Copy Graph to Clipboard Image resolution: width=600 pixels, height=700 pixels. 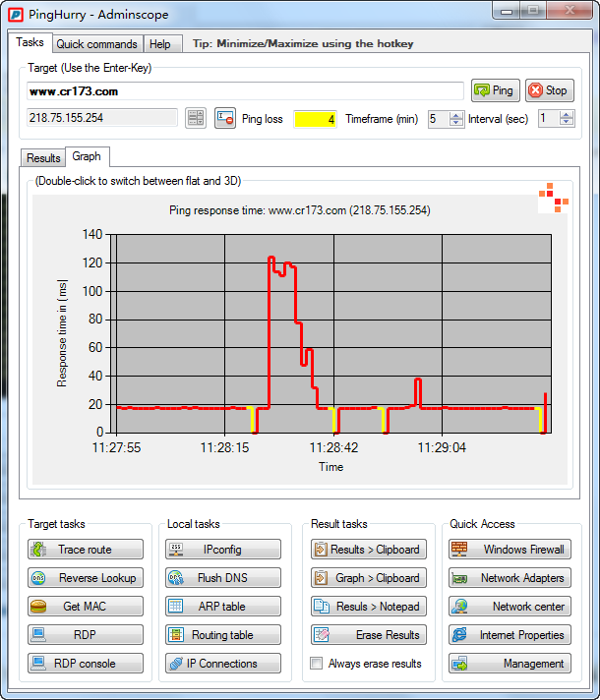click(x=369, y=578)
